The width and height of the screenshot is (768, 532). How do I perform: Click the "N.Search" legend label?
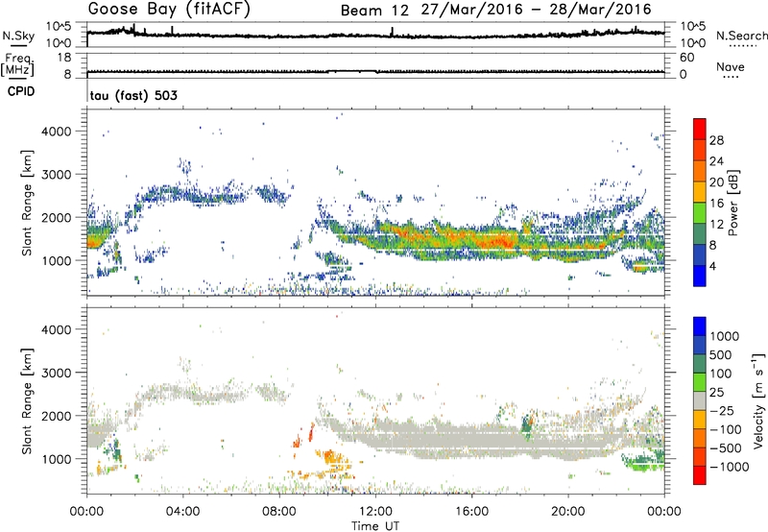[742, 36]
